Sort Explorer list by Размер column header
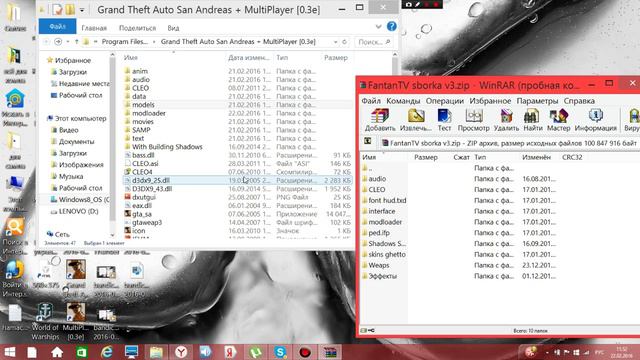Image resolution: width=640 pixels, height=360 pixels. click(x=336, y=58)
